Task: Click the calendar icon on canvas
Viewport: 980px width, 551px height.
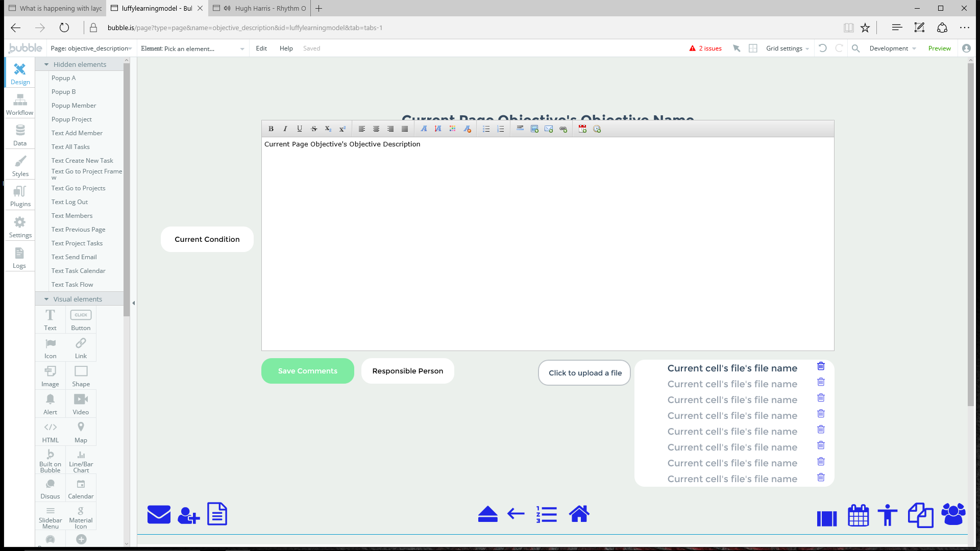Action: [858, 515]
